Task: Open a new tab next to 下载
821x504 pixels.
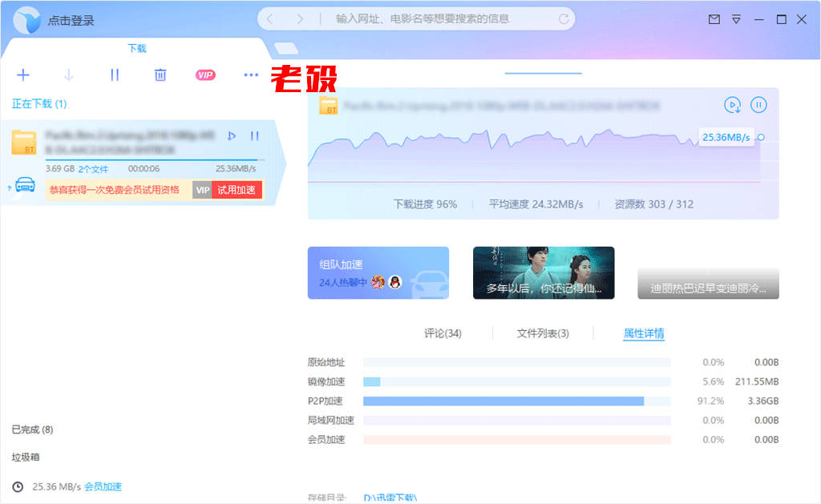Action: [286, 48]
